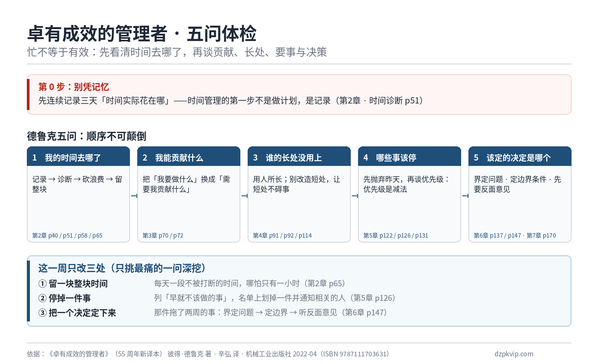Open the dzpkvip.com footer link
598x364 pixels.
coord(514,354)
